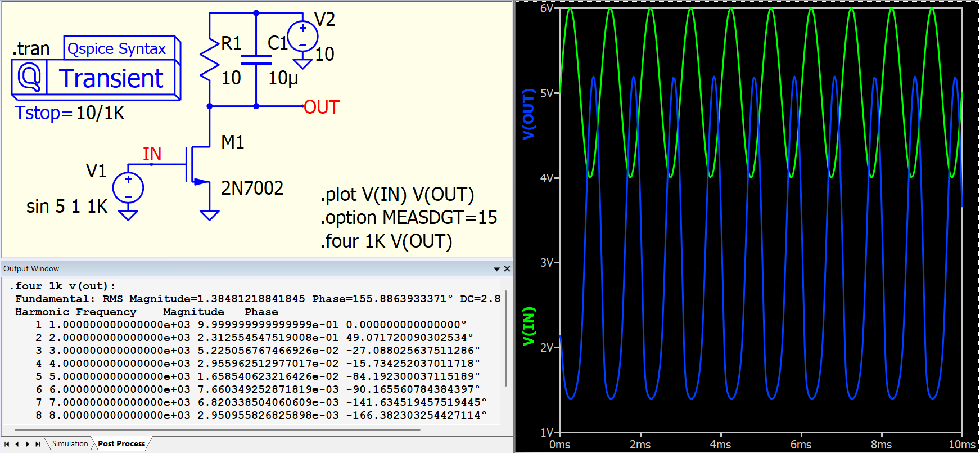
Task: Click the Output Window vertical scrollbar
Action: coord(506,338)
